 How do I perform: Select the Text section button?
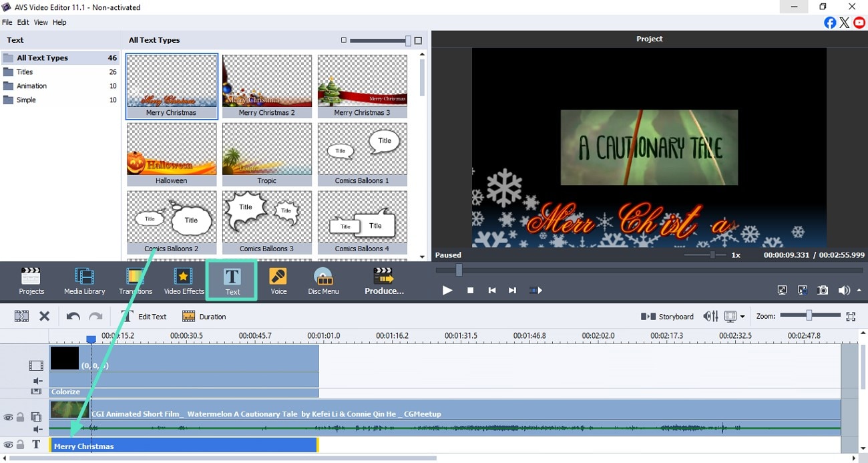[x=232, y=281]
